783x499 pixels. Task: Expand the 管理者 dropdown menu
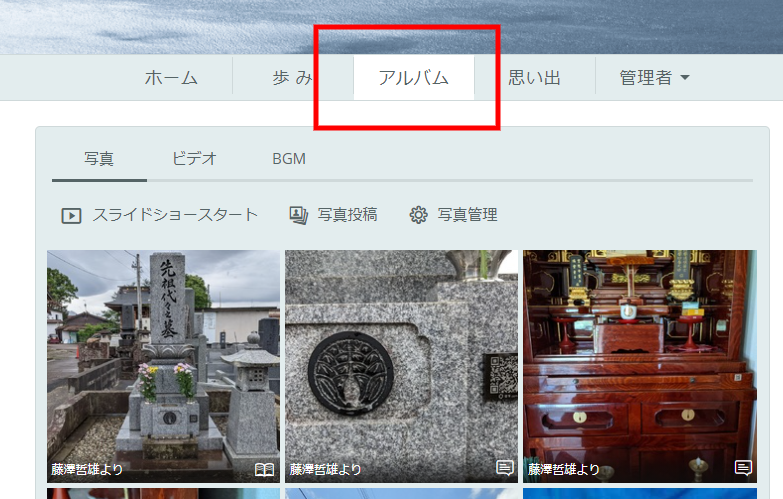[654, 78]
